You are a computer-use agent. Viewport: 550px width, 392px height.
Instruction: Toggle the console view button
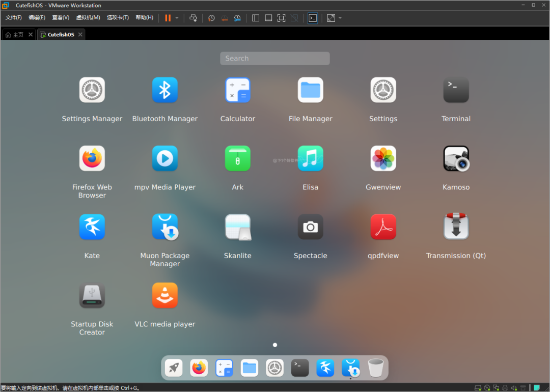point(313,18)
